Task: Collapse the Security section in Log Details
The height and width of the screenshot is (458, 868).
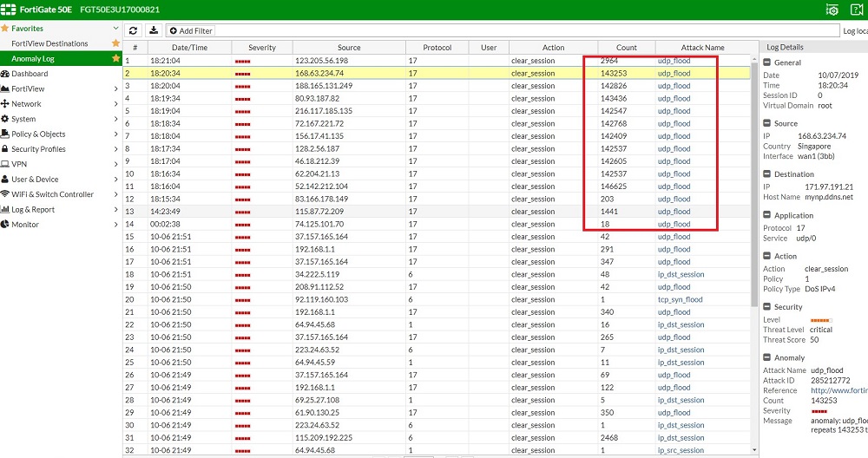Action: tap(767, 306)
